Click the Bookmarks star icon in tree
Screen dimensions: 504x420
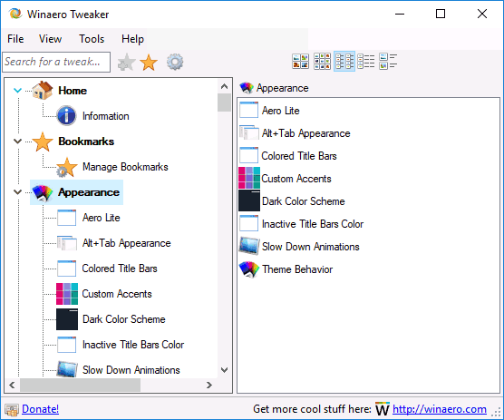[x=43, y=142]
